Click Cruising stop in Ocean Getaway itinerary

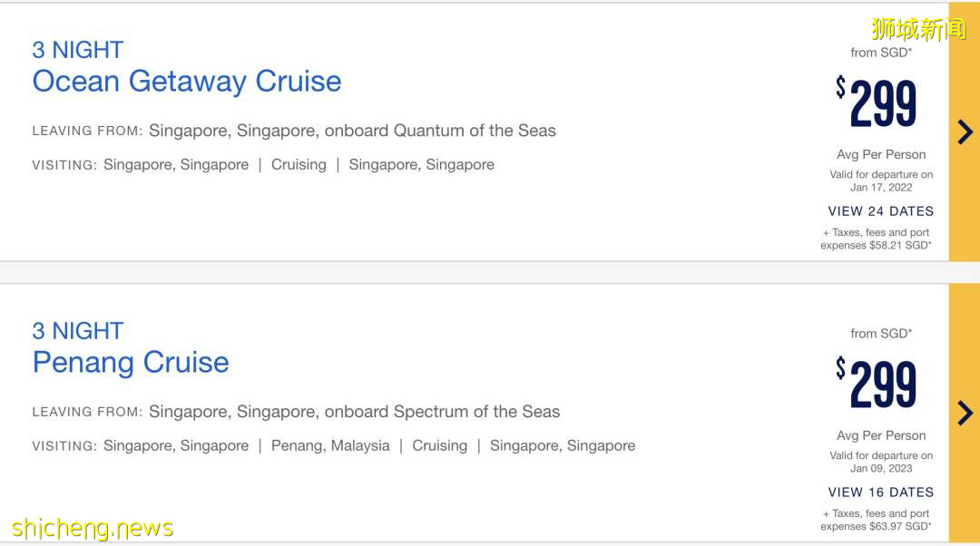pos(299,164)
